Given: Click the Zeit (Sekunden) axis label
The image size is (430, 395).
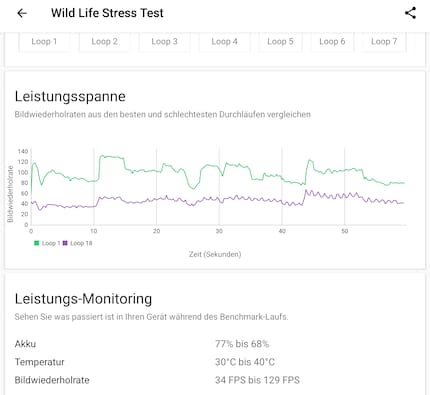Looking at the screenshot, I should coord(215,254).
